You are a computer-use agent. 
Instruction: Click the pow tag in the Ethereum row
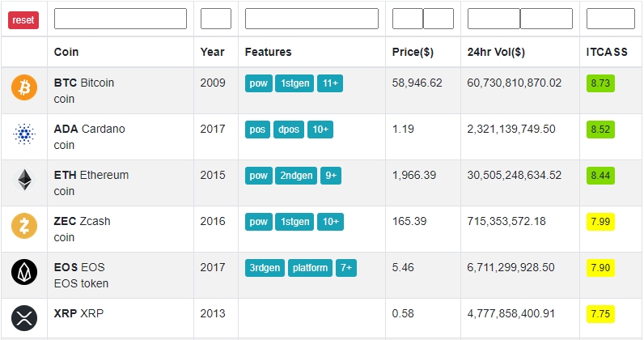tap(259, 176)
